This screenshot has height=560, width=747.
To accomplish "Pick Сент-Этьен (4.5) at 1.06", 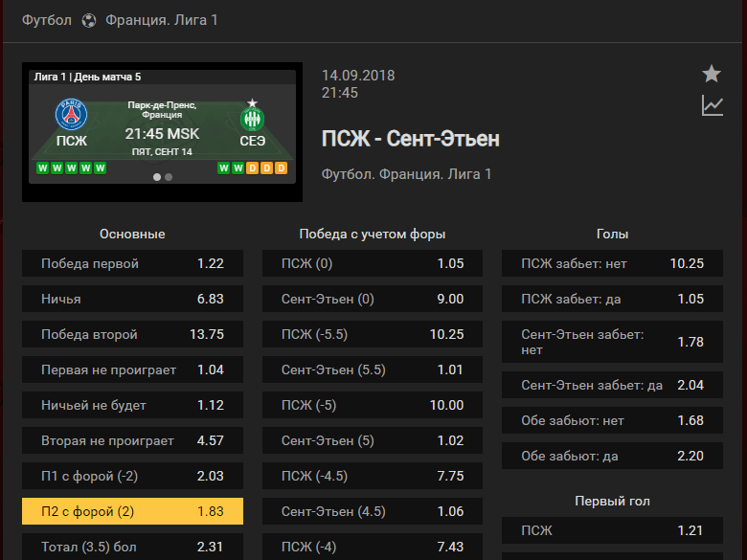I will click(373, 511).
